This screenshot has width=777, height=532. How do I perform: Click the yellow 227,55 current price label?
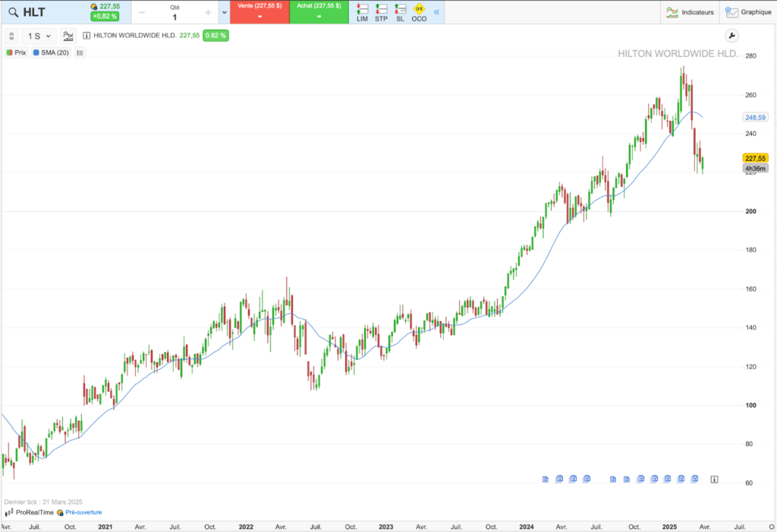(755, 158)
